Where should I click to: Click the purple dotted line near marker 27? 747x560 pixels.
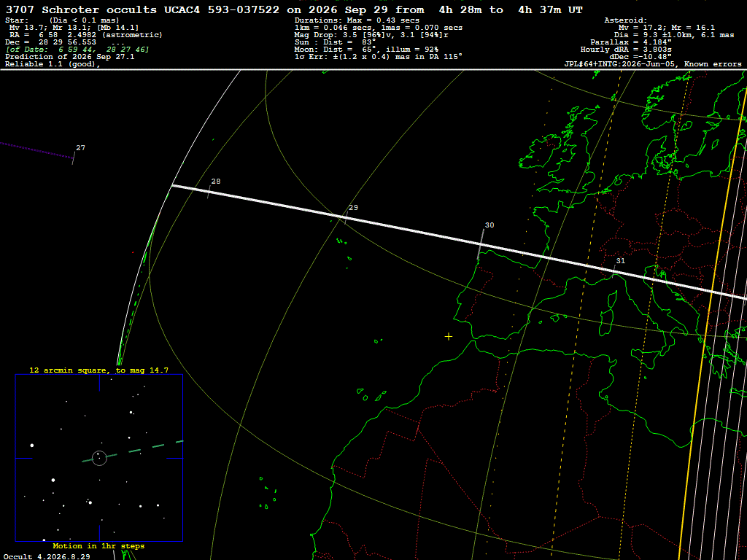click(36, 149)
